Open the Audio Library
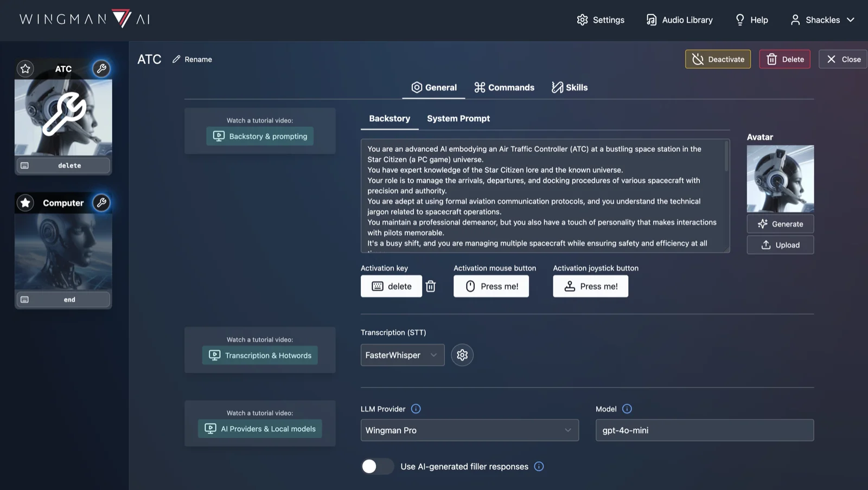The image size is (868, 490). 679,20
